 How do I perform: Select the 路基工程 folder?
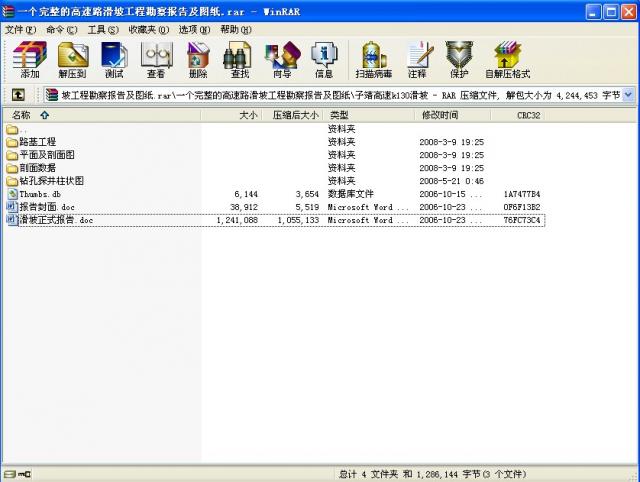[38, 142]
